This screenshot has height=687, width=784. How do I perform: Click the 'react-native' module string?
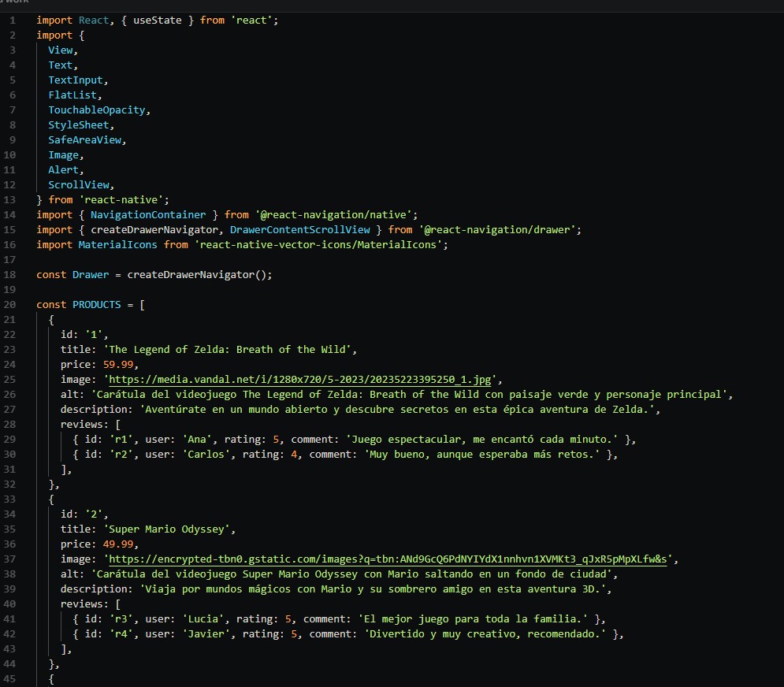(121, 199)
